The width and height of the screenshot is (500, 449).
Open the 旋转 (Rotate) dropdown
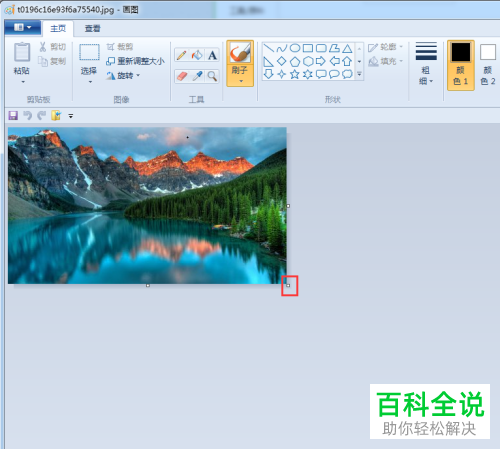(123, 76)
